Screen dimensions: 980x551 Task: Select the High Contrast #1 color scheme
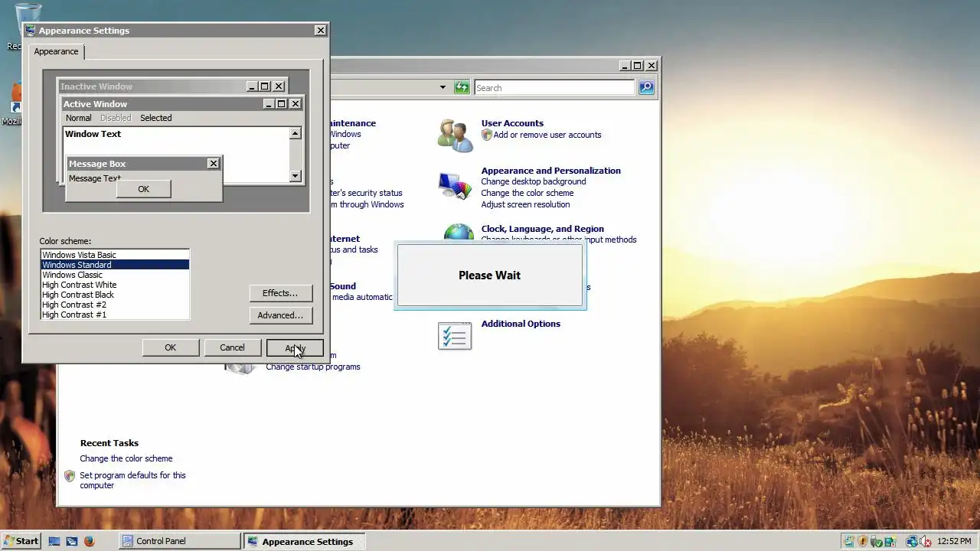point(115,315)
